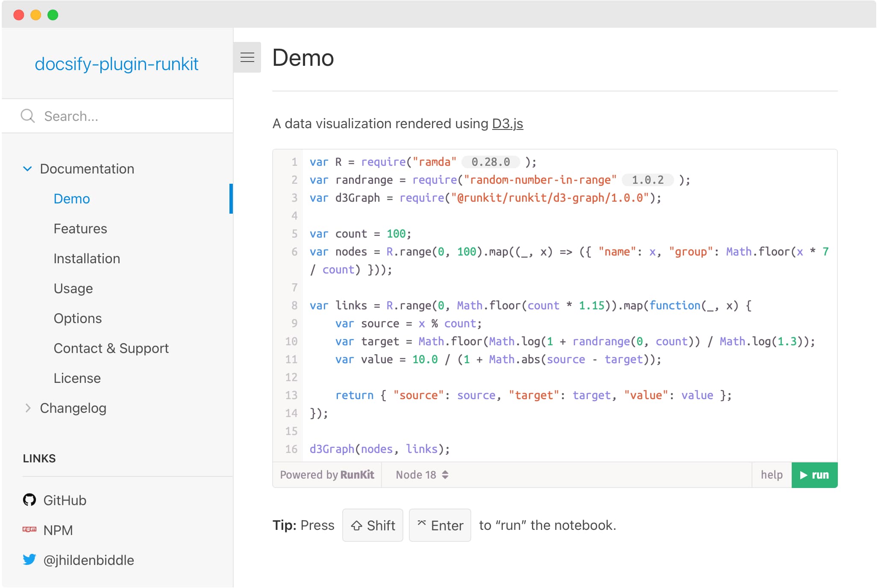This screenshot has height=588, width=878.
Task: Go to the Features page
Action: 80,229
